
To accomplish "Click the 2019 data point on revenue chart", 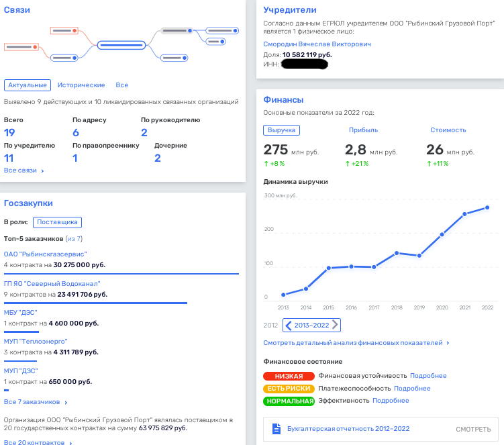I will (419, 256).
